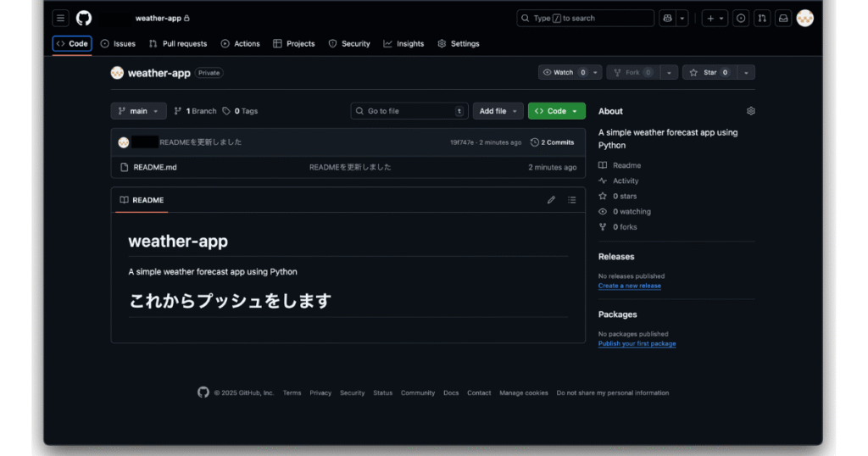Expand the create new plus dropdown

point(715,18)
